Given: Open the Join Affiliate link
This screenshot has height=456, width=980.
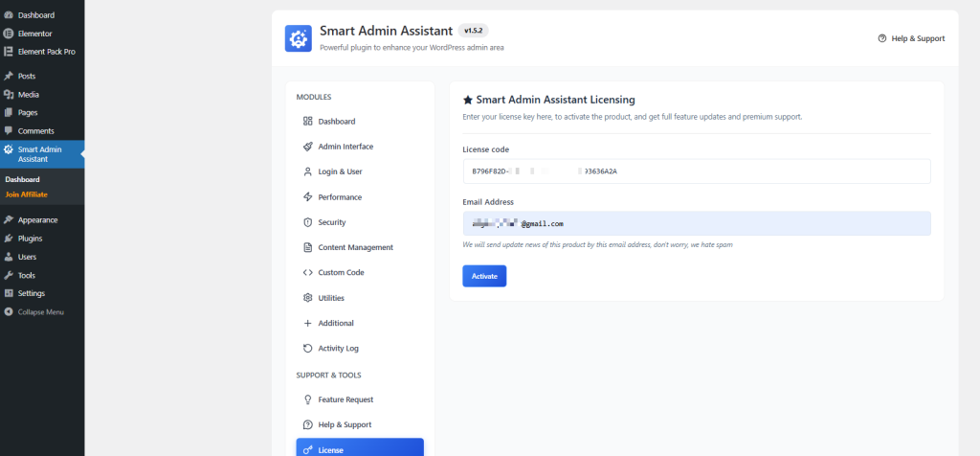Looking at the screenshot, I should click(26, 194).
